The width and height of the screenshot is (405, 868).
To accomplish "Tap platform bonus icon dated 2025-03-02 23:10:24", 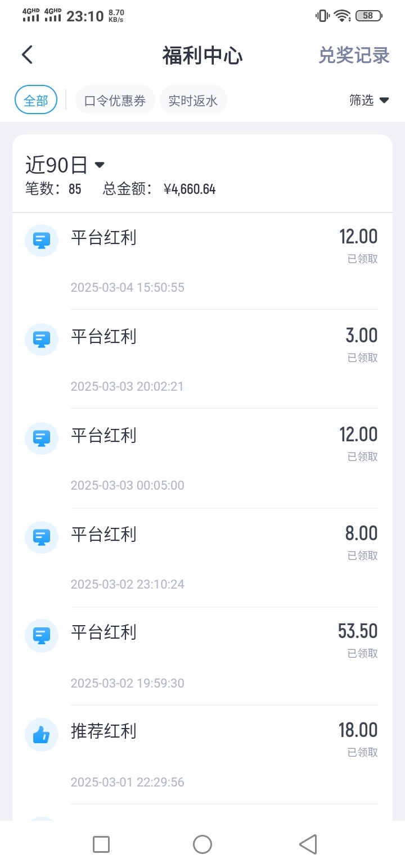I will [x=42, y=537].
